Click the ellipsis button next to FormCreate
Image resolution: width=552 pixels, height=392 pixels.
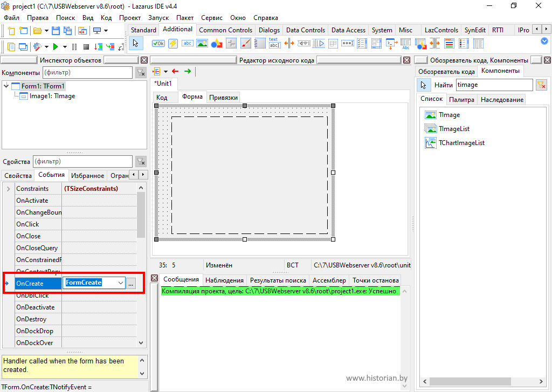[x=132, y=284]
